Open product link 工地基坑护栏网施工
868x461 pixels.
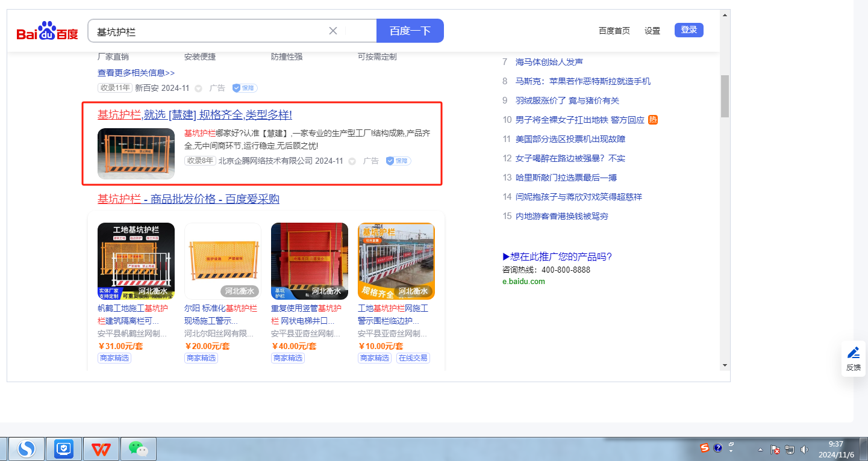coord(393,314)
